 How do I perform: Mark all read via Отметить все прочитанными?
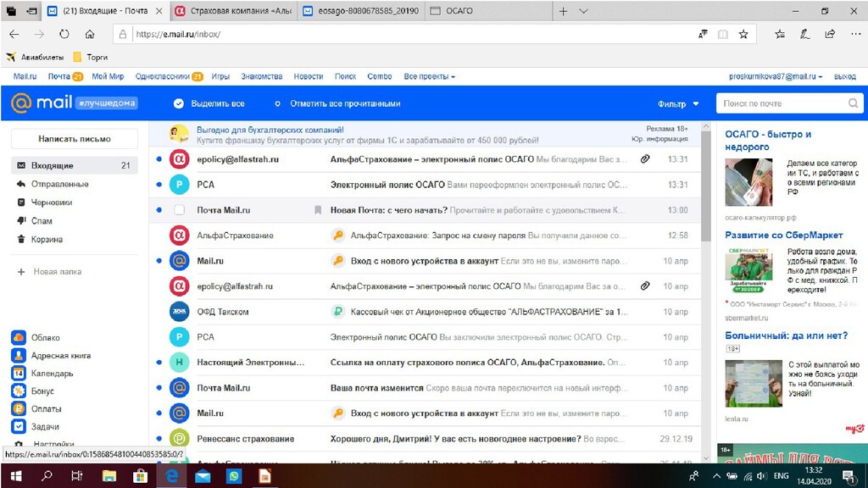pyautogui.click(x=338, y=103)
